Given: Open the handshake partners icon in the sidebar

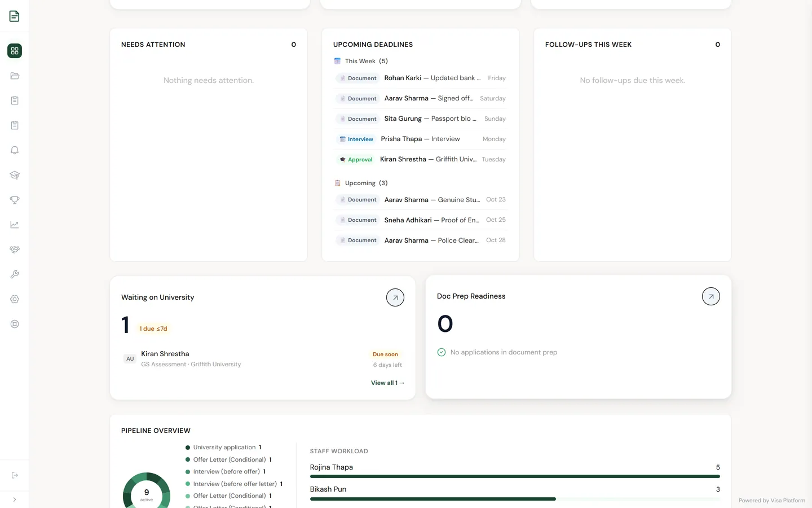Looking at the screenshot, I should point(15,249).
